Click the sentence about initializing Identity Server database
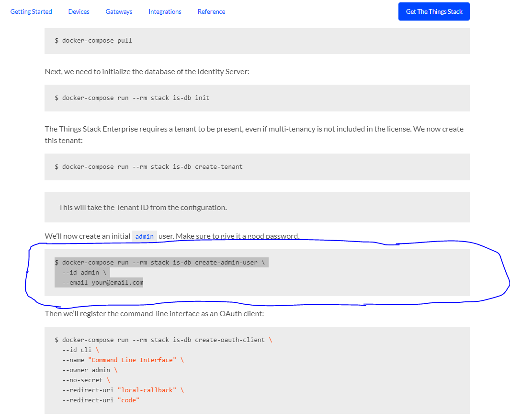Screen dimensions: 510x420 [147, 72]
